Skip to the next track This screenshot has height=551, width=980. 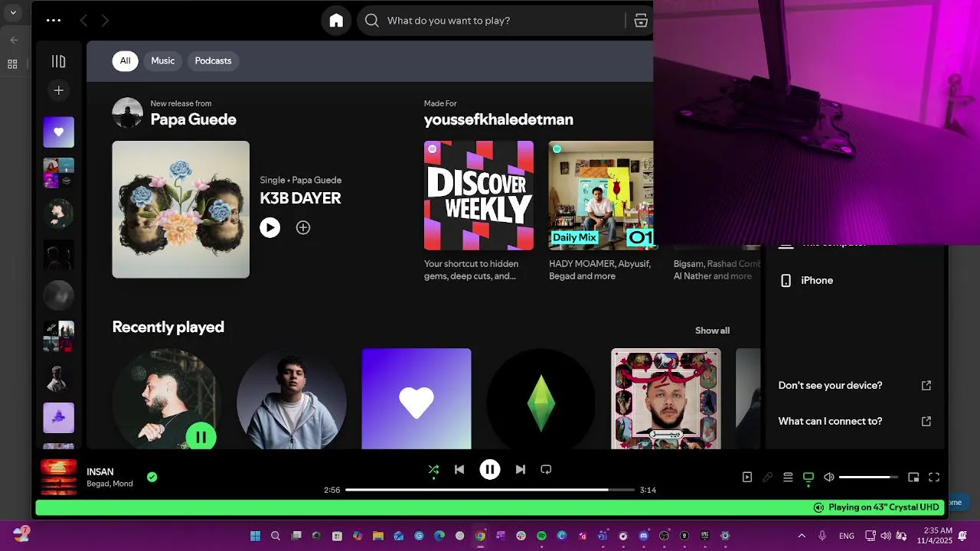(521, 469)
